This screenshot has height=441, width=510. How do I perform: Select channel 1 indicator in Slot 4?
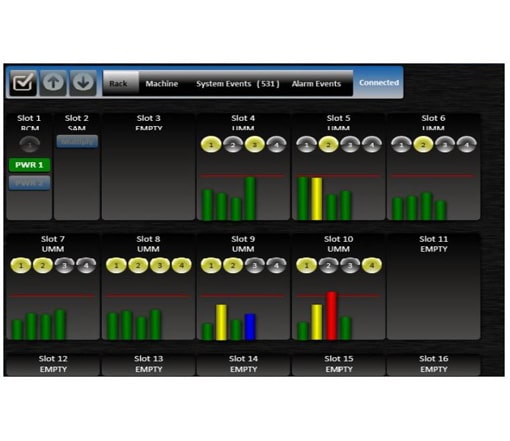pyautogui.click(x=211, y=145)
